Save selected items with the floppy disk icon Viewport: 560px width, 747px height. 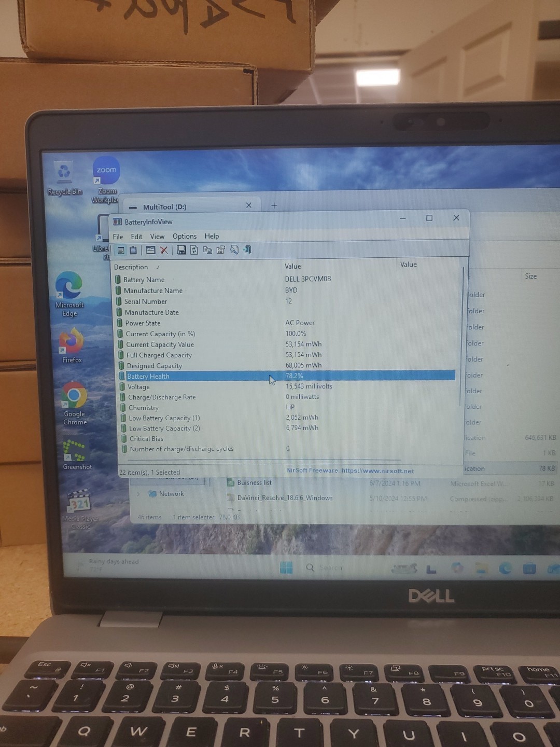(x=181, y=250)
